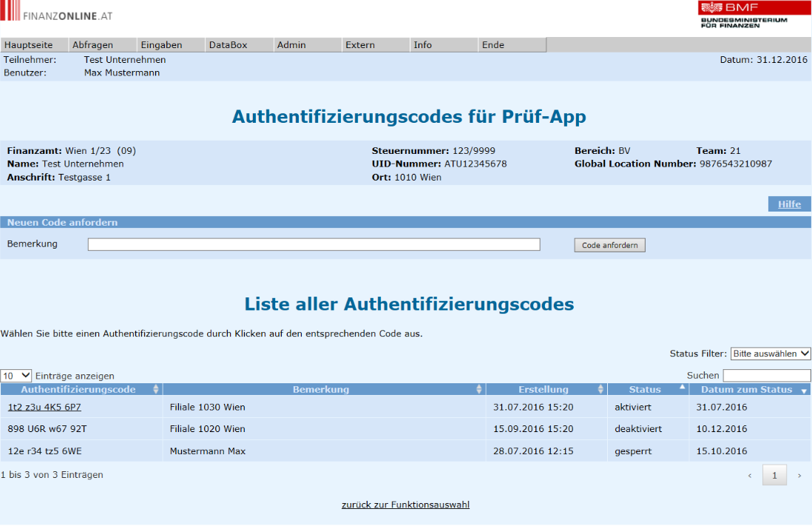This screenshot has width=812, height=526.
Task: Go to next page arrow
Action: pos(799,476)
